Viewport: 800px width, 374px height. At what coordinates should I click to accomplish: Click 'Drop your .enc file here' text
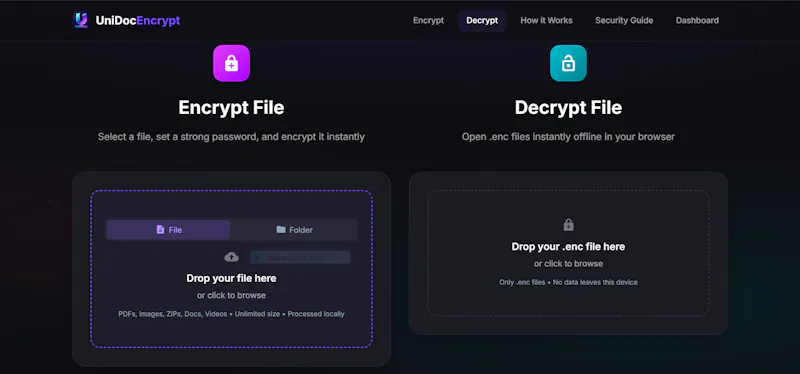click(x=568, y=246)
